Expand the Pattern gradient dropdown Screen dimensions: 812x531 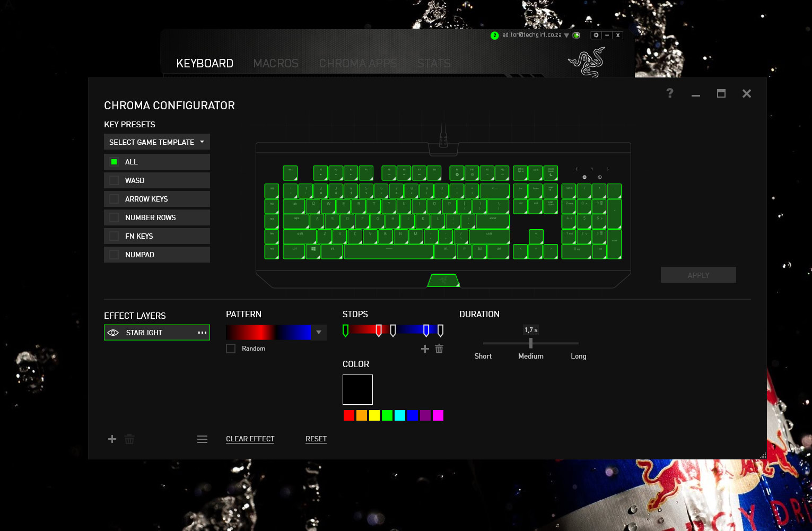click(319, 333)
